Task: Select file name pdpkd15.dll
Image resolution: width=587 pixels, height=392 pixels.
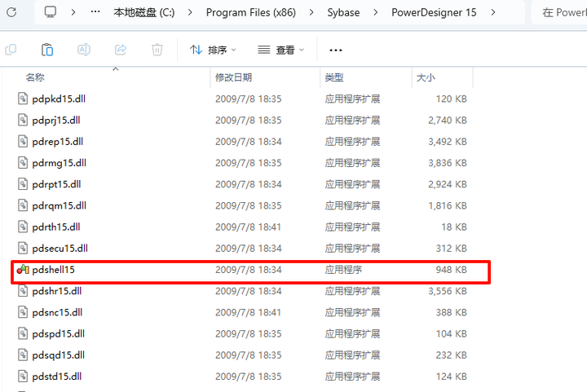Action: pyautogui.click(x=59, y=99)
